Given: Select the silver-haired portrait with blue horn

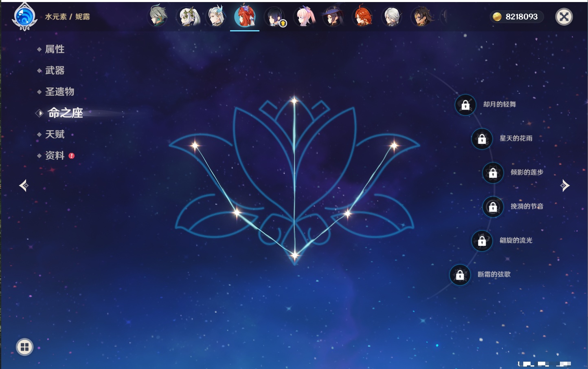Looking at the screenshot, I should pyautogui.click(x=216, y=16).
